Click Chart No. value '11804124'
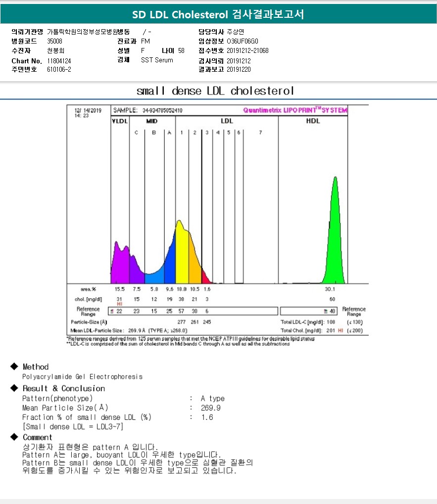 click(59, 61)
